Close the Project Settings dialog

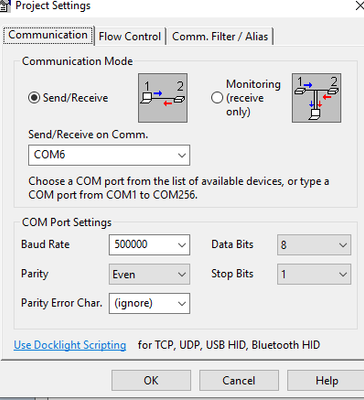[x=359, y=6]
